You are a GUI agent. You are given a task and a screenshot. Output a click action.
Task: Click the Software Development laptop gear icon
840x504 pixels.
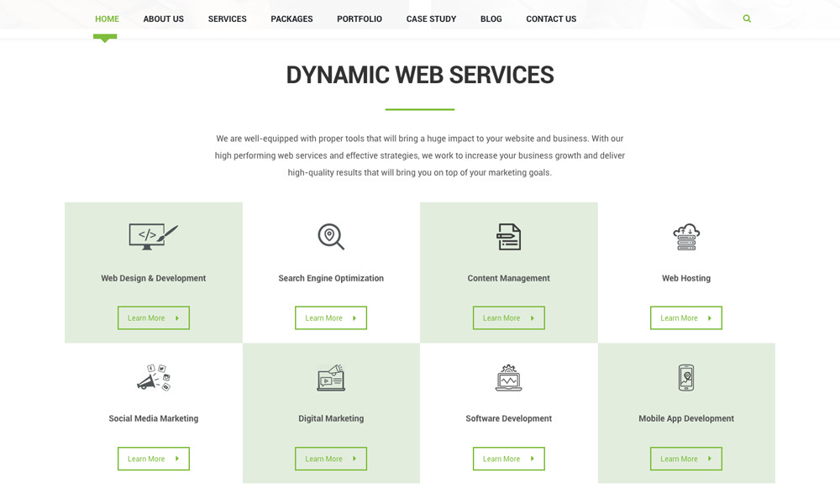point(509,378)
